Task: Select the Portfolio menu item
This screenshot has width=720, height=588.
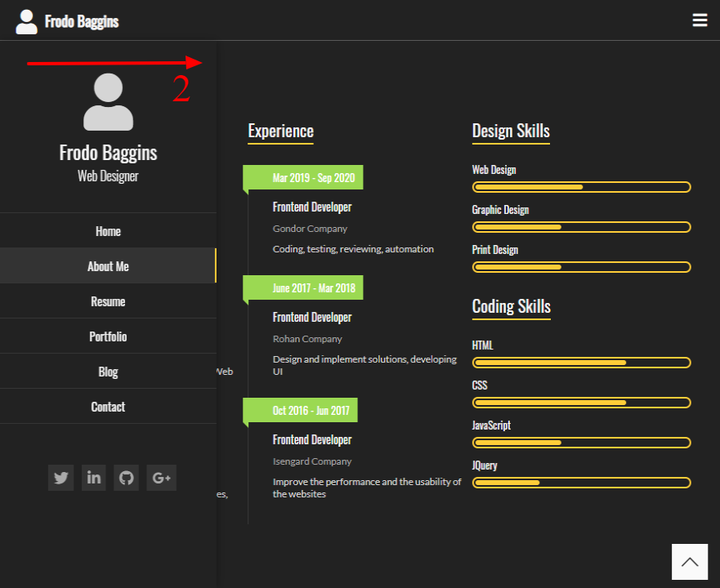Action: tap(108, 336)
